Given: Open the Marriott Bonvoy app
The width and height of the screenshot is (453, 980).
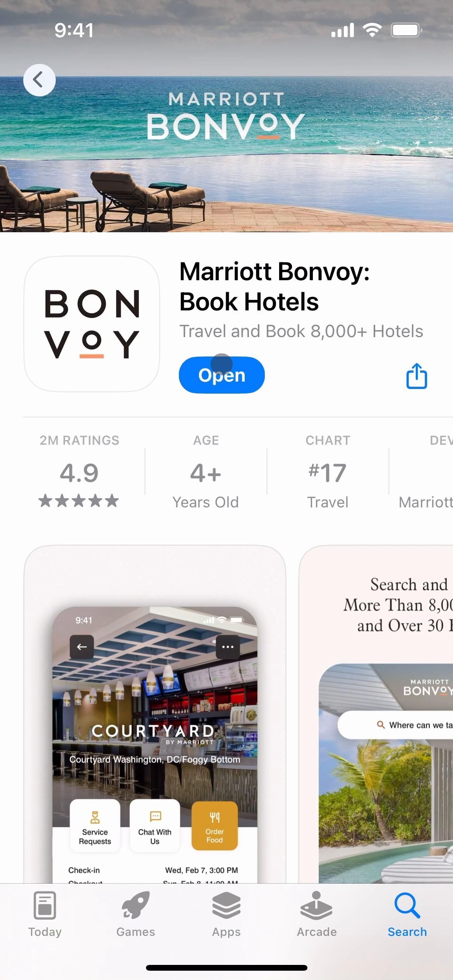Looking at the screenshot, I should 222,375.
